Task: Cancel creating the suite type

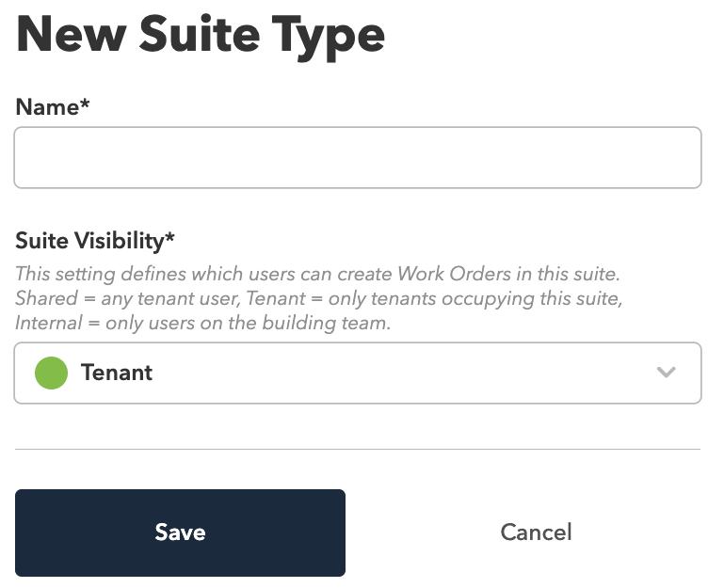Action: tap(536, 532)
